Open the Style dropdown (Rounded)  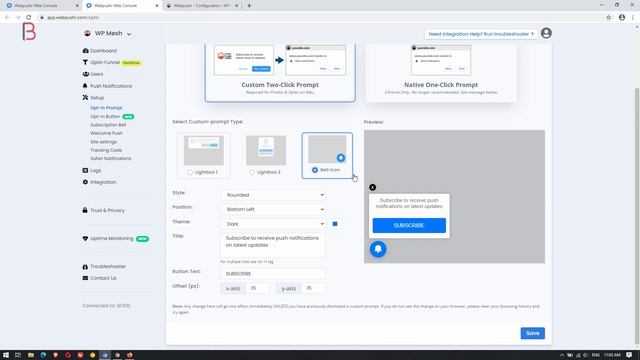(273, 195)
